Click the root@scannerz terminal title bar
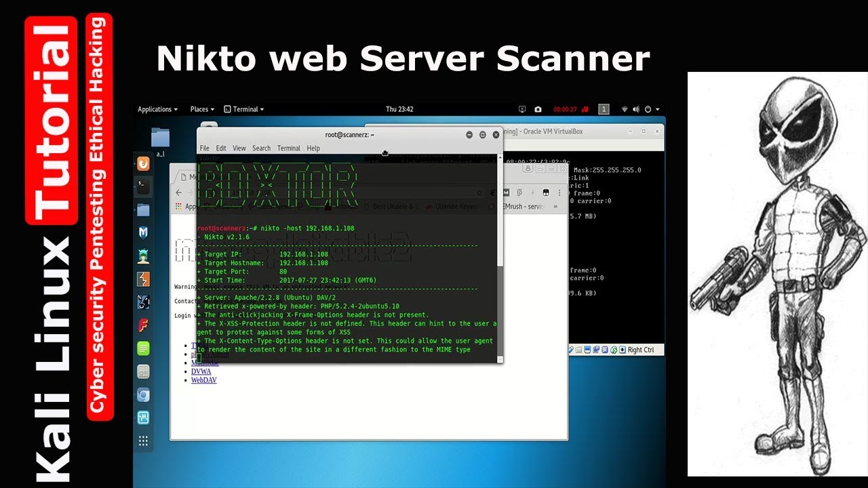 click(350, 135)
